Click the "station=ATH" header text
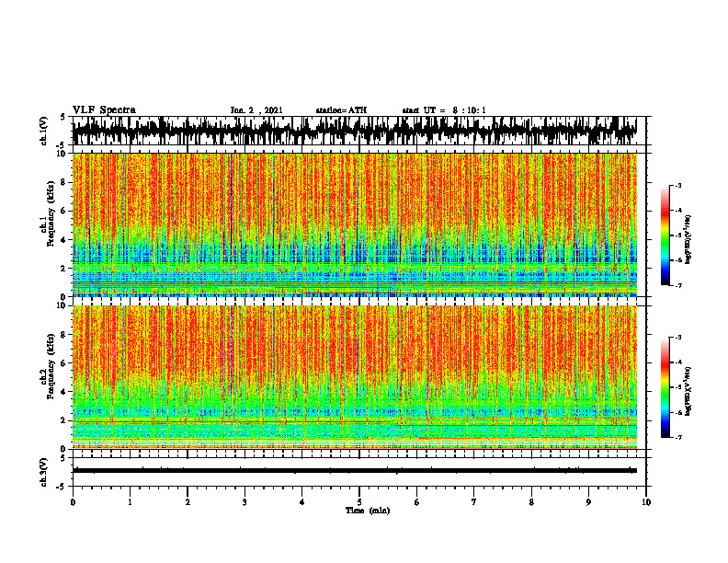 coord(341,110)
